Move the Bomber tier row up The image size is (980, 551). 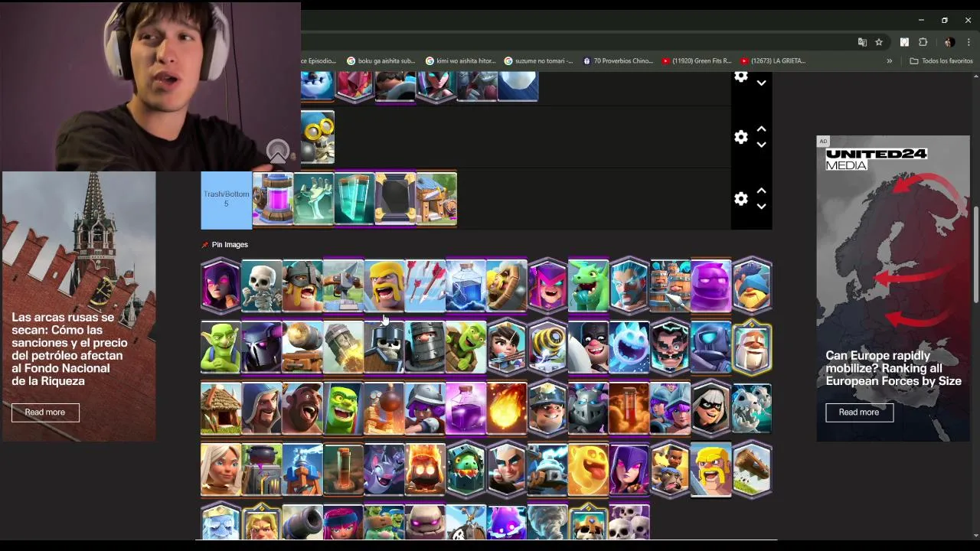coord(761,129)
